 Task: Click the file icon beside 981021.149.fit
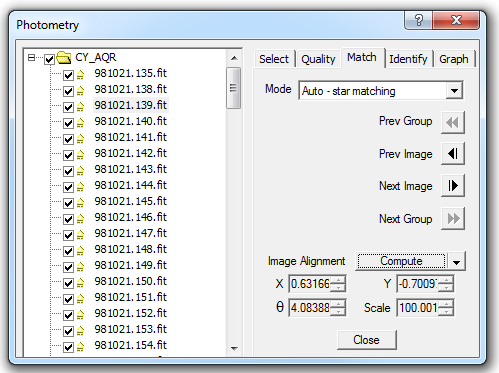coord(80,267)
